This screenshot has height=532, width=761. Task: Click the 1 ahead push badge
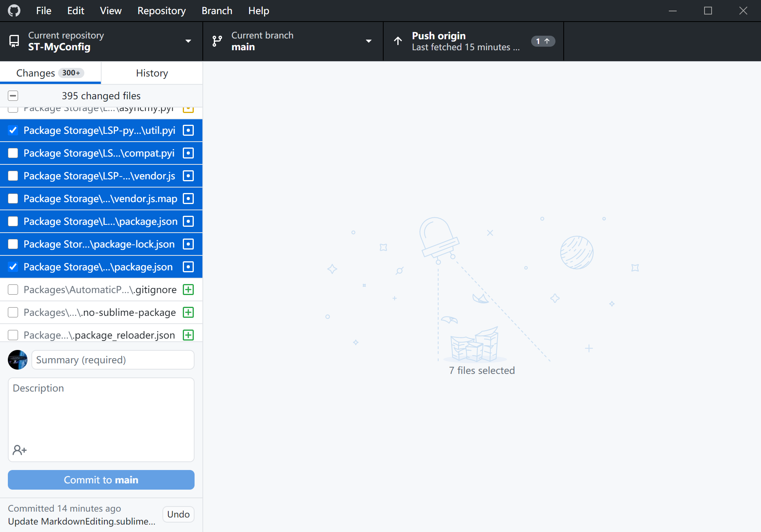543,41
